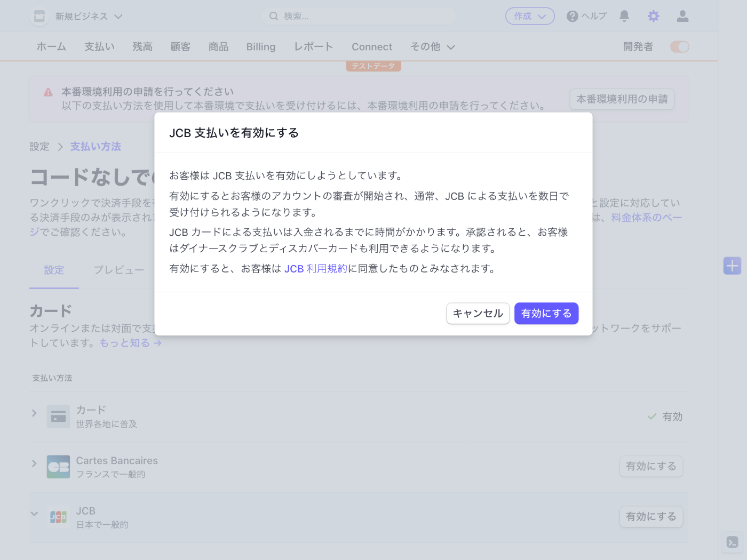Click the カード card icon
Image resolution: width=747 pixels, height=560 pixels.
pyautogui.click(x=58, y=417)
